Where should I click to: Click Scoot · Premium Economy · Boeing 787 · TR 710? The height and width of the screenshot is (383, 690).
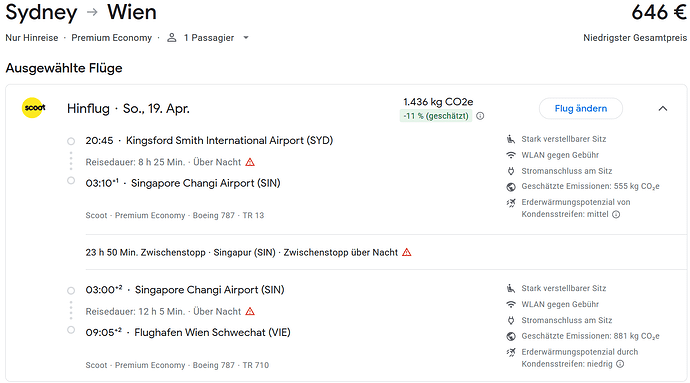[177, 365]
